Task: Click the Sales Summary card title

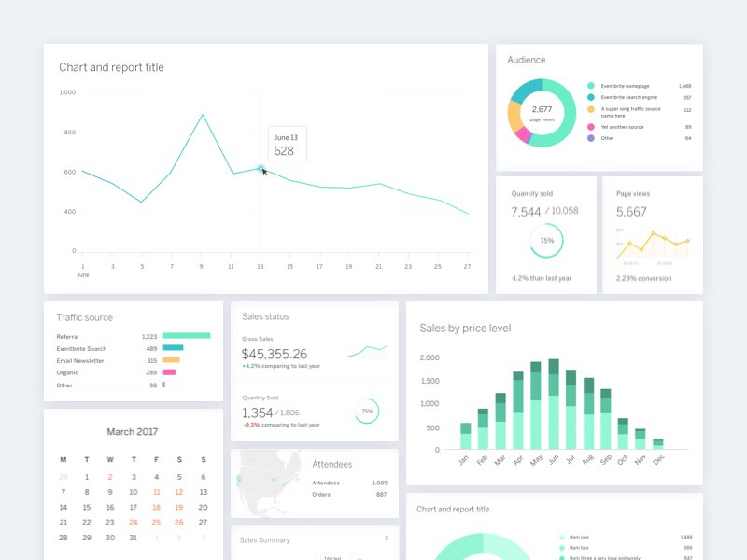Action: pyautogui.click(x=264, y=540)
